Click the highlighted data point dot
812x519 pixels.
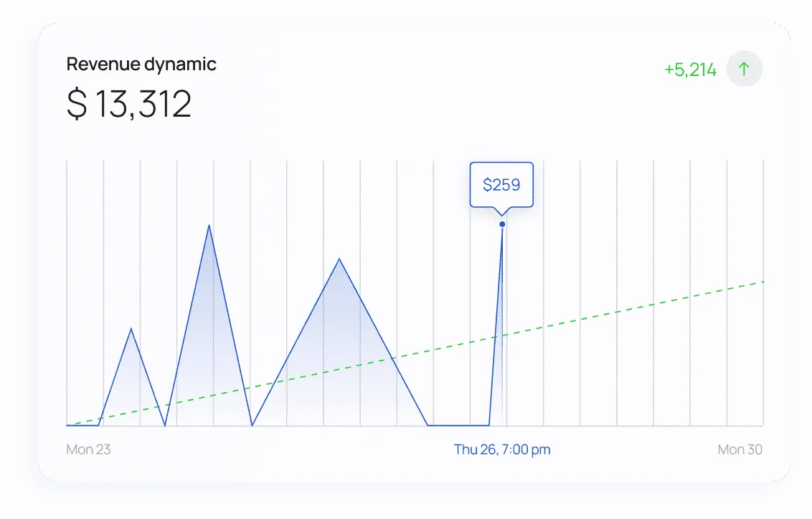(x=502, y=224)
